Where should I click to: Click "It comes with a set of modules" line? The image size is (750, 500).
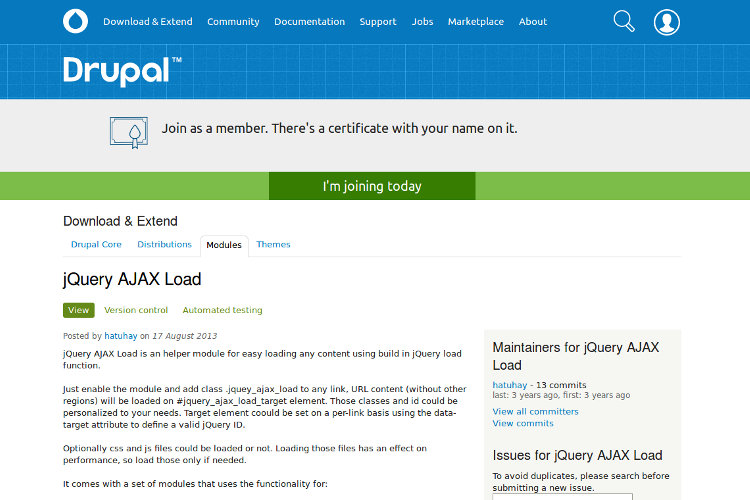pyautogui.click(x=195, y=484)
